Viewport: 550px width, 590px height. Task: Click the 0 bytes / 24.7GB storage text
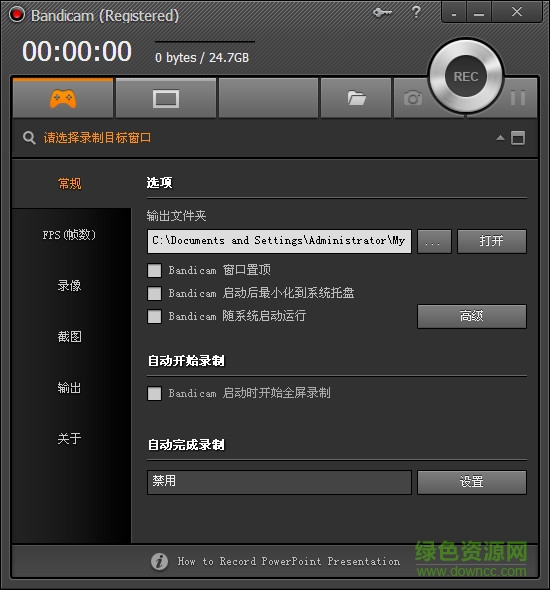coord(202,58)
